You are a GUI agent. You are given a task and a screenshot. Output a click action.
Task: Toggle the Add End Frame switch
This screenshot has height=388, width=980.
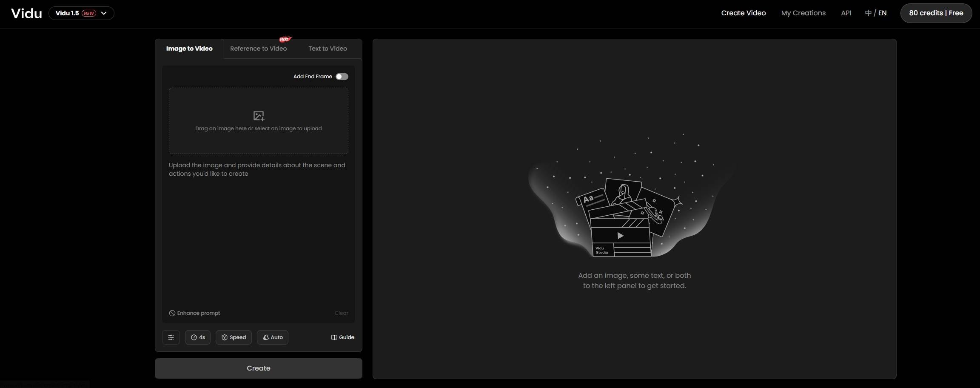click(x=342, y=77)
